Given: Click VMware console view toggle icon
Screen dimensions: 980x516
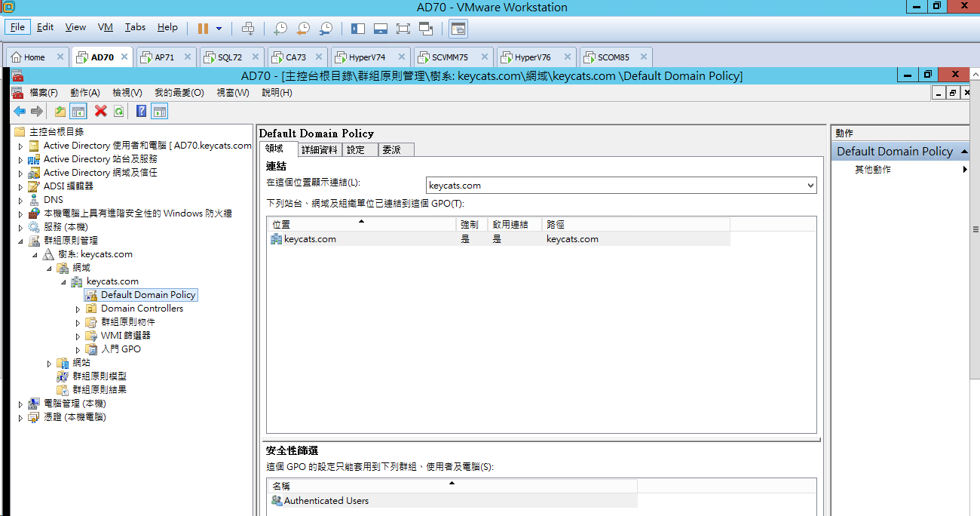Looking at the screenshot, I should pos(458,29).
